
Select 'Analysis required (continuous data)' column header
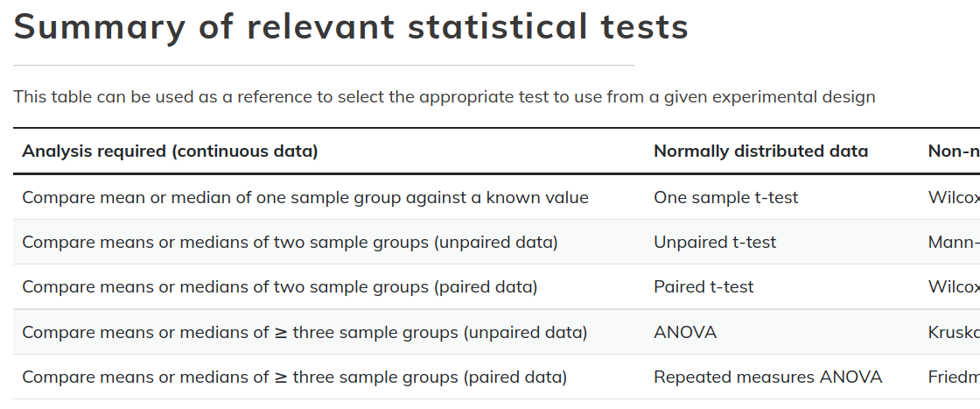click(x=170, y=152)
